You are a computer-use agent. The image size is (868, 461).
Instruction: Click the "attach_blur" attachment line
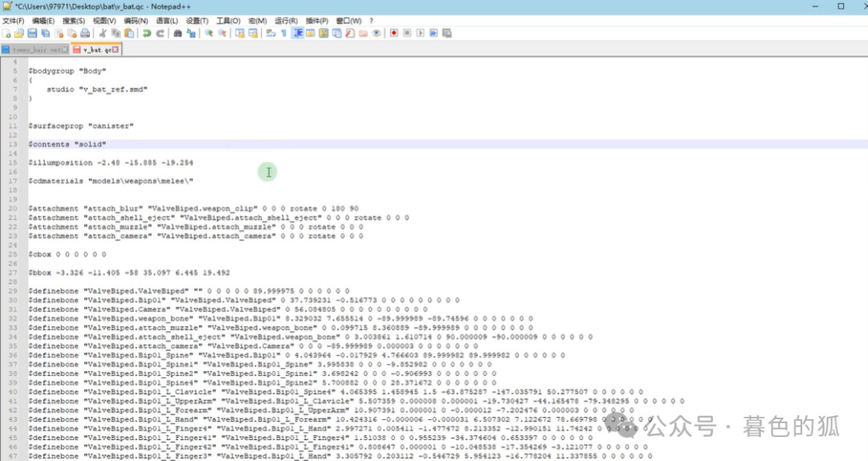pos(193,209)
